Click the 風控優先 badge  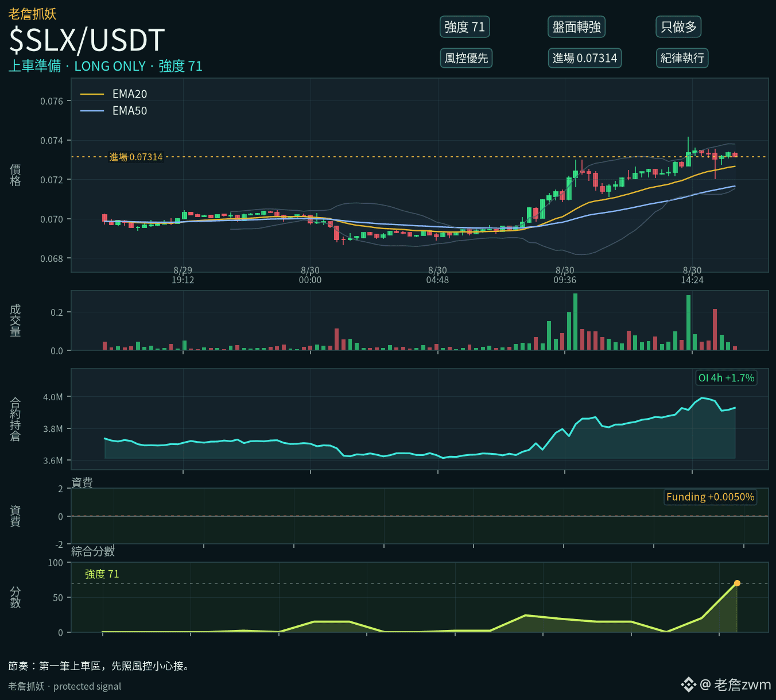(466, 58)
